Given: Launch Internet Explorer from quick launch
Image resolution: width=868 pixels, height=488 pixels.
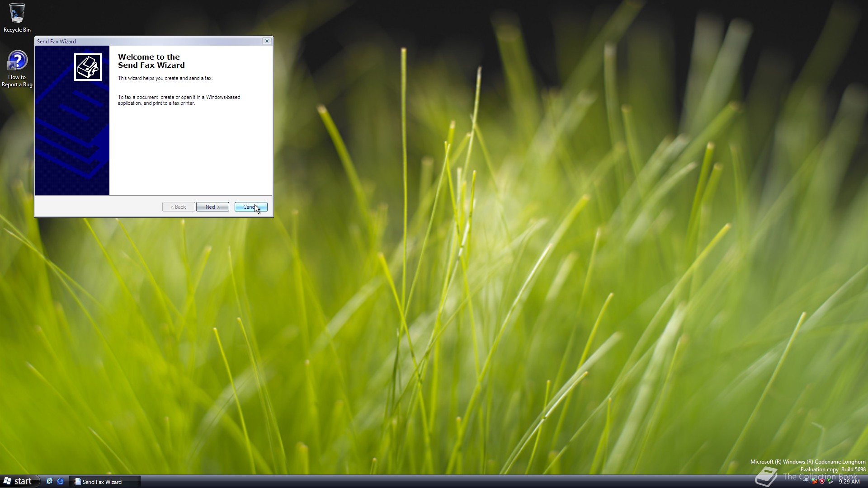Looking at the screenshot, I should tap(60, 481).
